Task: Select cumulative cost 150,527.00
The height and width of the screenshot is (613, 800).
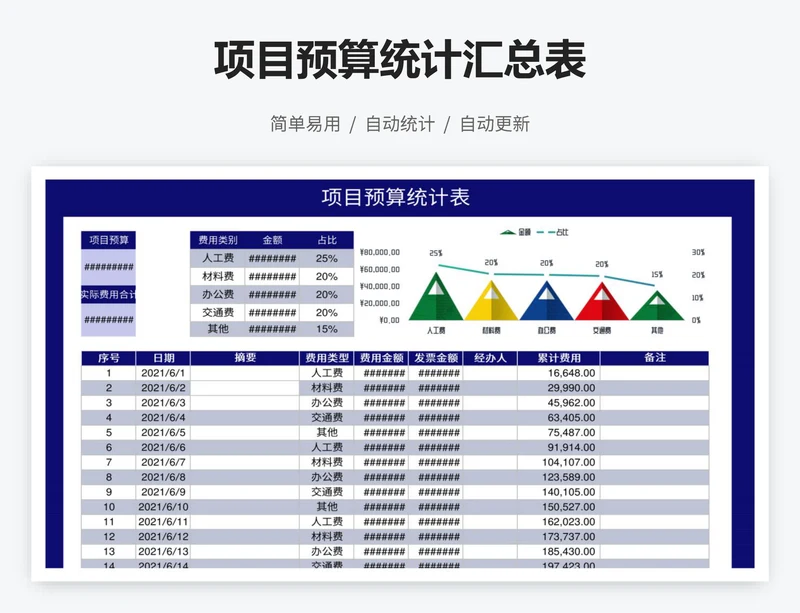Action: coord(559,507)
